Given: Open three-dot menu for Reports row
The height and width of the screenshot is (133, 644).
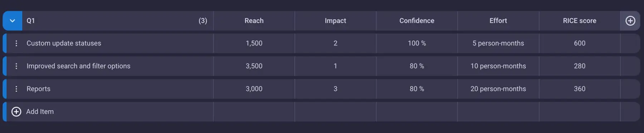Looking at the screenshot, I should (x=16, y=89).
